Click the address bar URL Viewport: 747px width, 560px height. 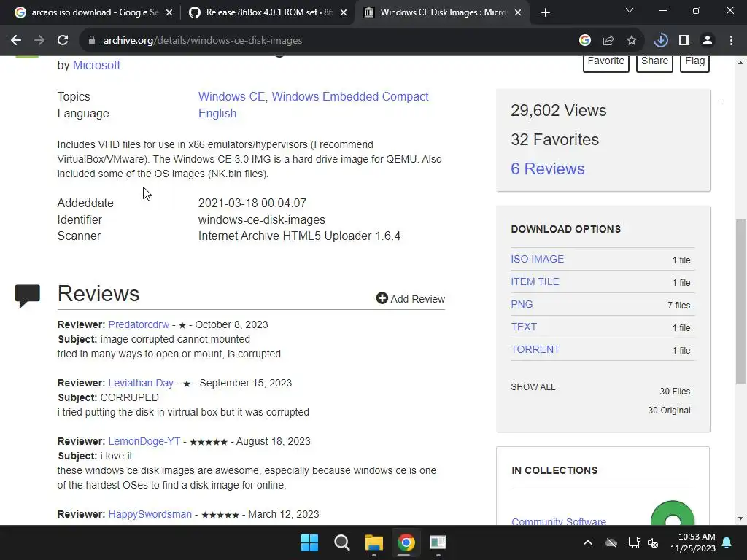203,41
